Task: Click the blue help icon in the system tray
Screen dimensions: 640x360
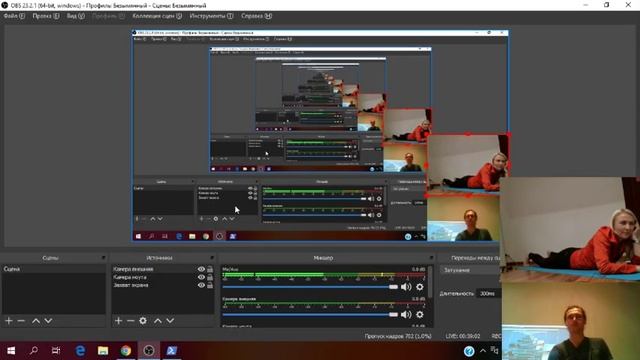Action: (469, 351)
